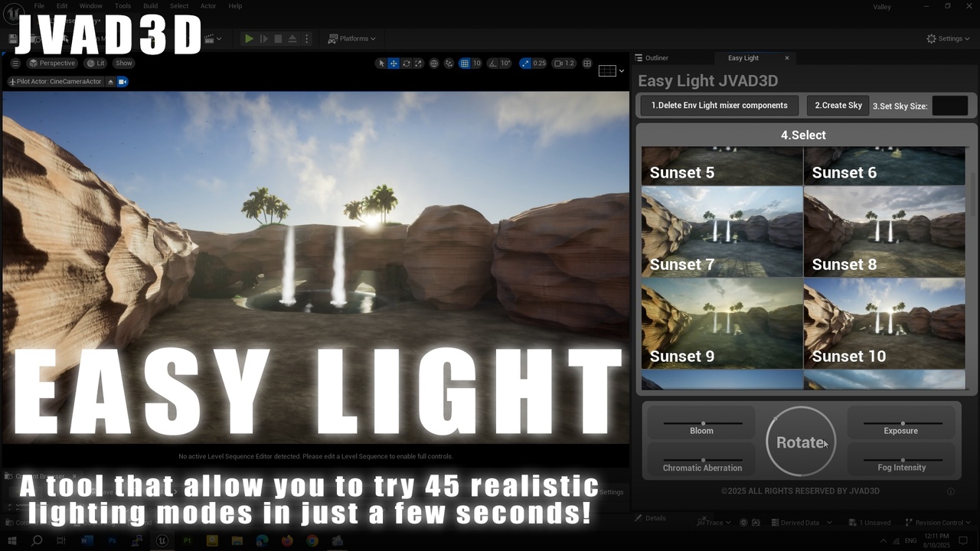Click the maximize/restore viewport icon

coord(587,64)
